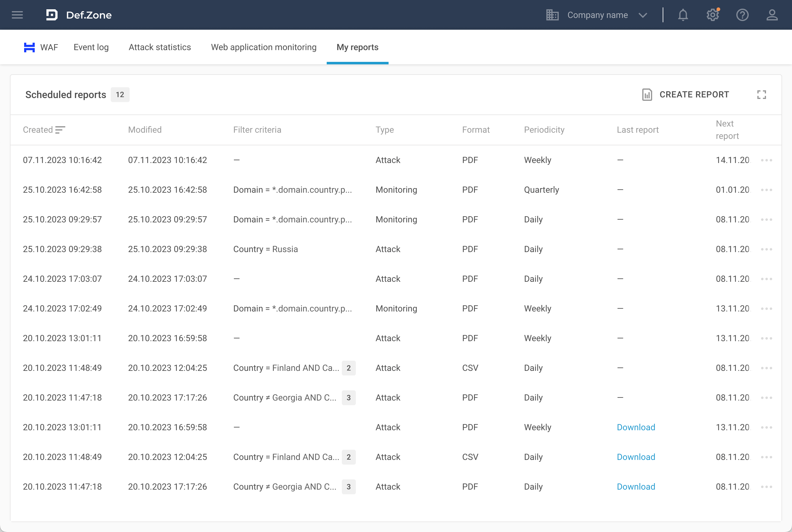Image resolution: width=792 pixels, height=532 pixels.
Task: Open the help question mark icon
Action: (x=742, y=15)
